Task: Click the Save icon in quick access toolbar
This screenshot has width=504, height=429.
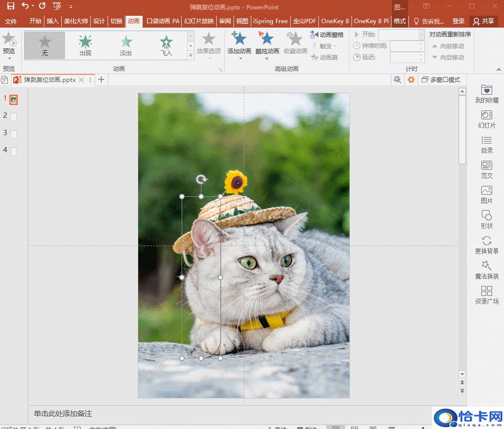Action: tap(10, 6)
